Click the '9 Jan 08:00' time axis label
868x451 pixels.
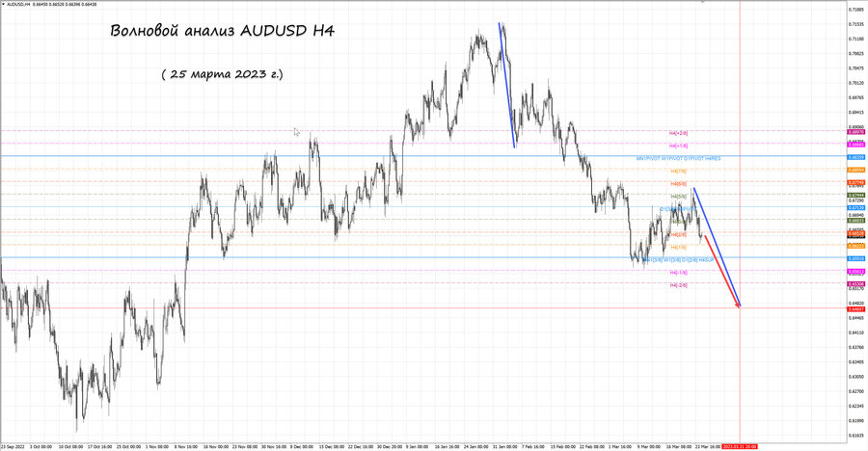point(417,446)
